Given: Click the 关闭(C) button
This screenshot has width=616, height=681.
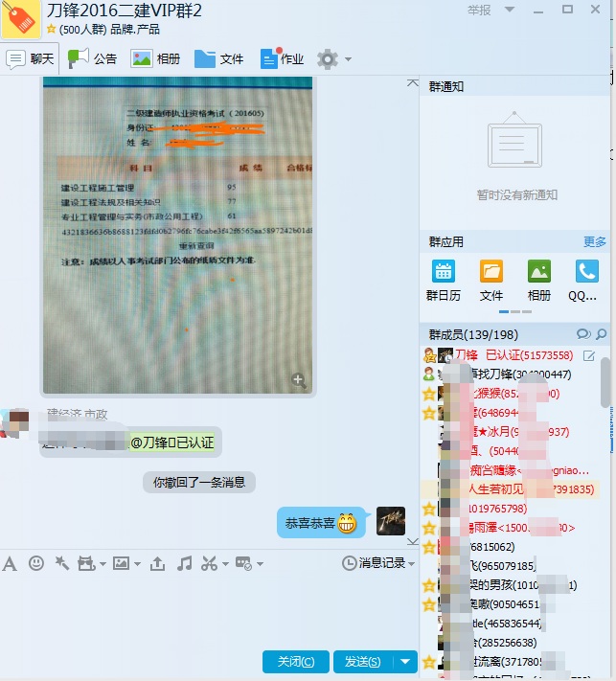Looking at the screenshot, I should pos(296,662).
